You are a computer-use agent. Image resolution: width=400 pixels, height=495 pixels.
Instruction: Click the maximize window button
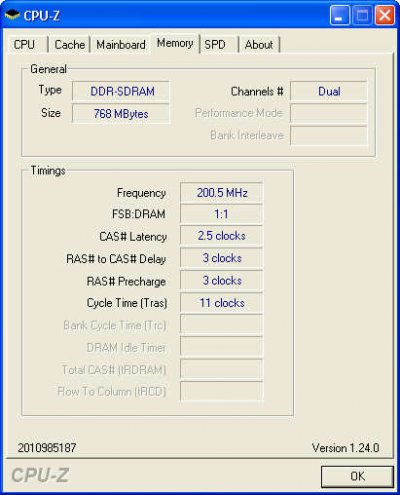(362, 15)
